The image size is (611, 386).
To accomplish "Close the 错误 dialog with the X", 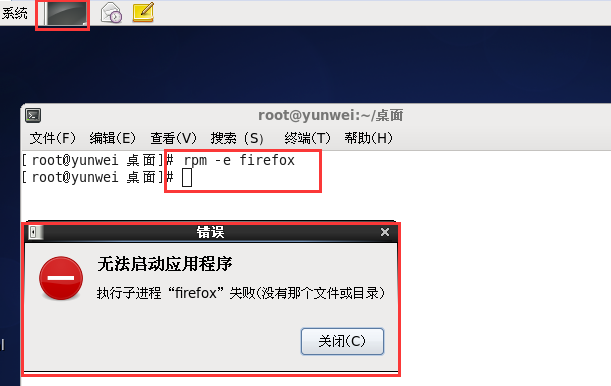I will point(385,232).
